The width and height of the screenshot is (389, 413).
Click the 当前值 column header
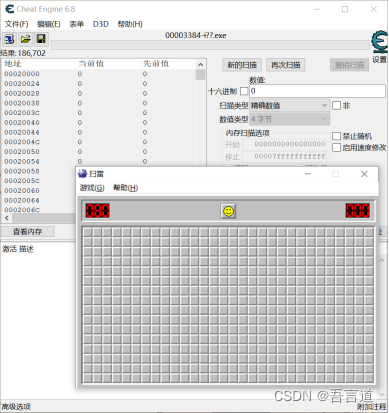tap(107, 64)
